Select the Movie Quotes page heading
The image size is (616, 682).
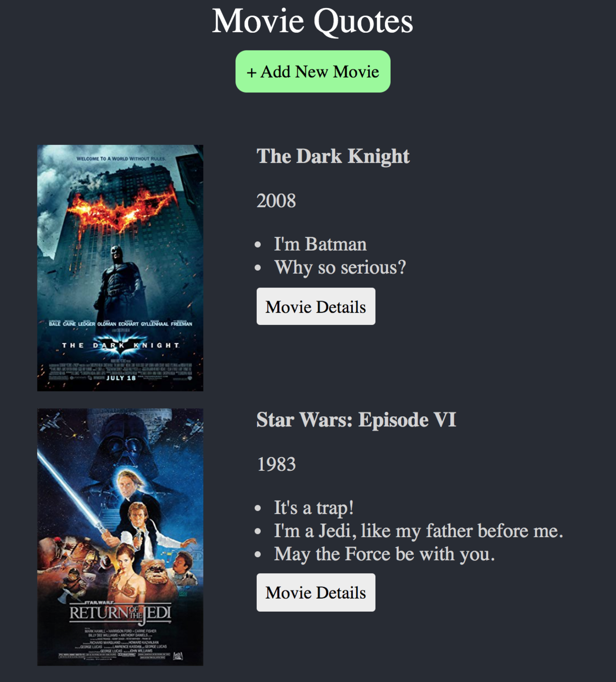[313, 21]
